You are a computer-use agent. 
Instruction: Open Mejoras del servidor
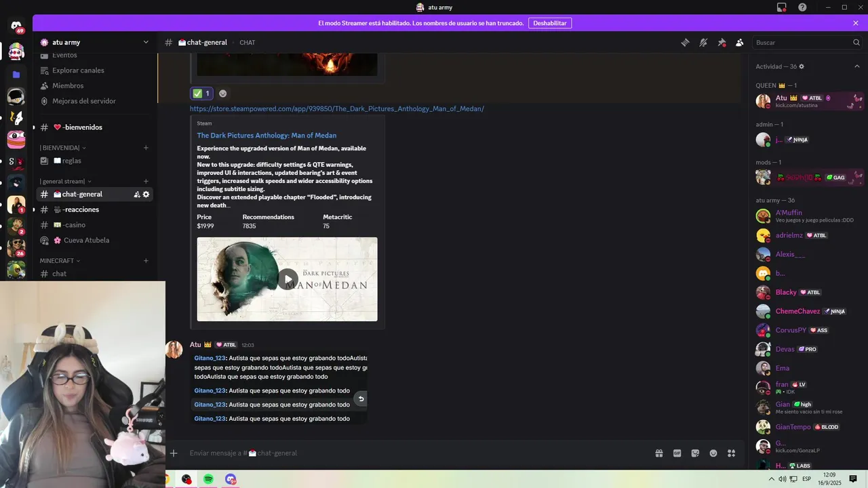click(84, 101)
